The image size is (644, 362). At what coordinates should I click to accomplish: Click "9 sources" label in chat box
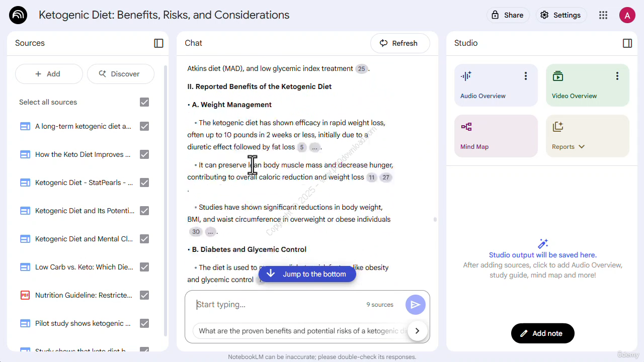tap(380, 305)
